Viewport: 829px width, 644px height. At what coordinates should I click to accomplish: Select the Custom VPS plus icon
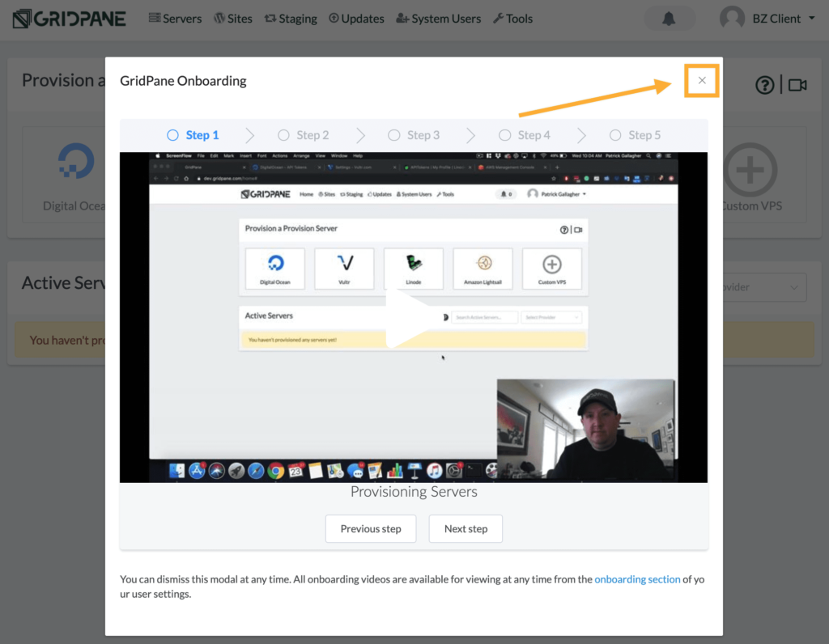pyautogui.click(x=750, y=169)
